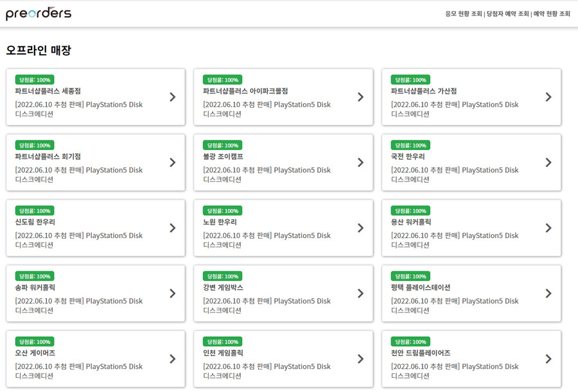578x392 pixels.
Task: Open the 파트너샵플러스 가산점 detail arrow
Action: point(548,97)
